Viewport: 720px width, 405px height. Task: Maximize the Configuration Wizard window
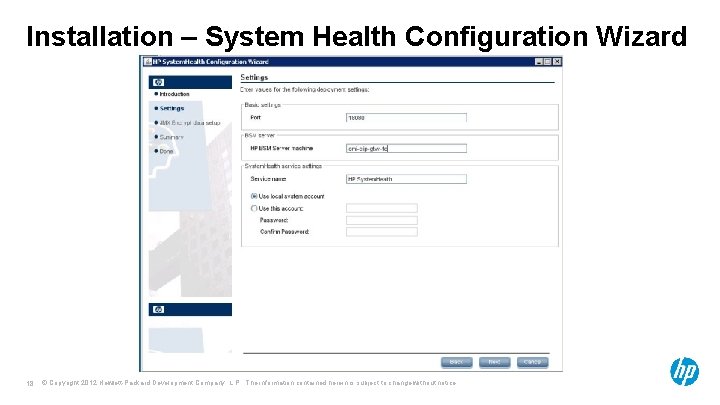pos(548,62)
